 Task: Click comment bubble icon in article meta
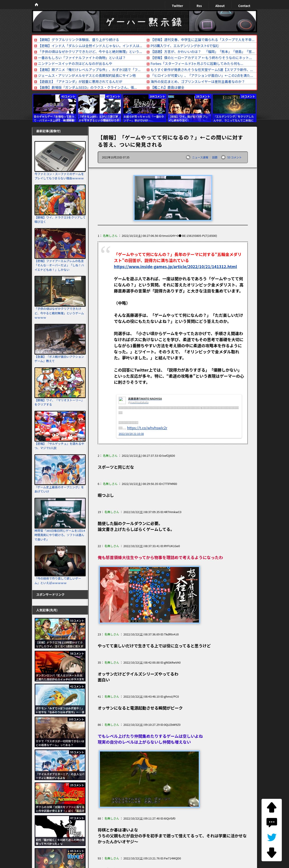223,157
